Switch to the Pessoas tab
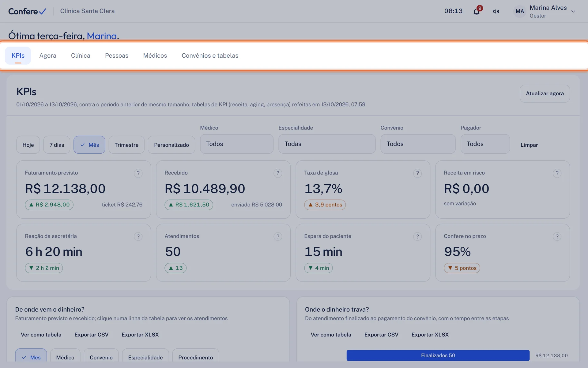 [x=117, y=56]
